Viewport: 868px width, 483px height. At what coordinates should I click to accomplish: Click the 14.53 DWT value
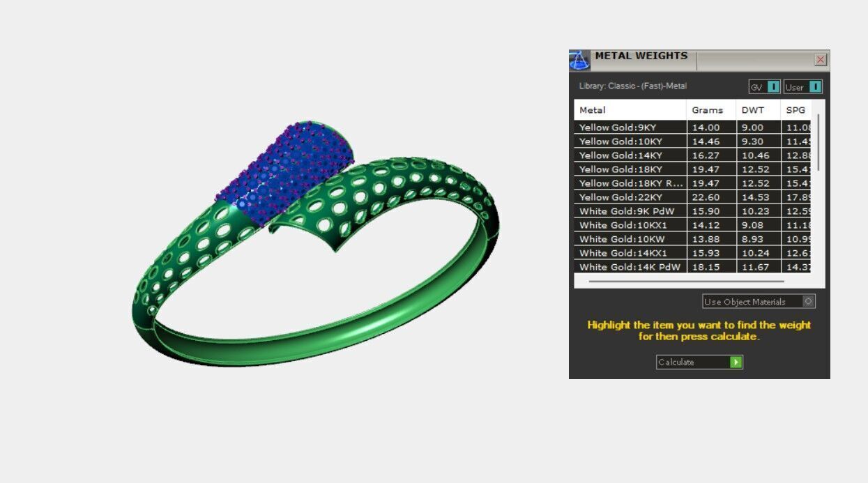[754, 197]
